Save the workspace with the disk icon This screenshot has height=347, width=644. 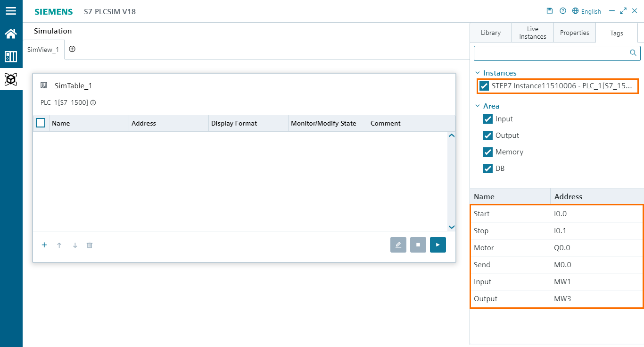(549, 11)
